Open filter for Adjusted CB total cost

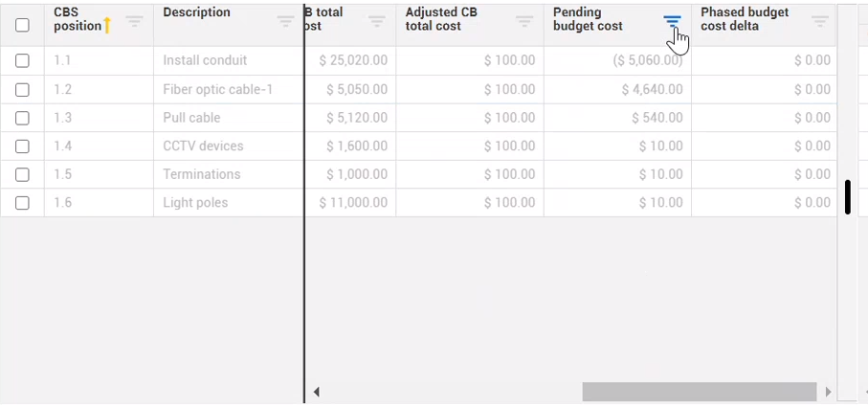[524, 21]
